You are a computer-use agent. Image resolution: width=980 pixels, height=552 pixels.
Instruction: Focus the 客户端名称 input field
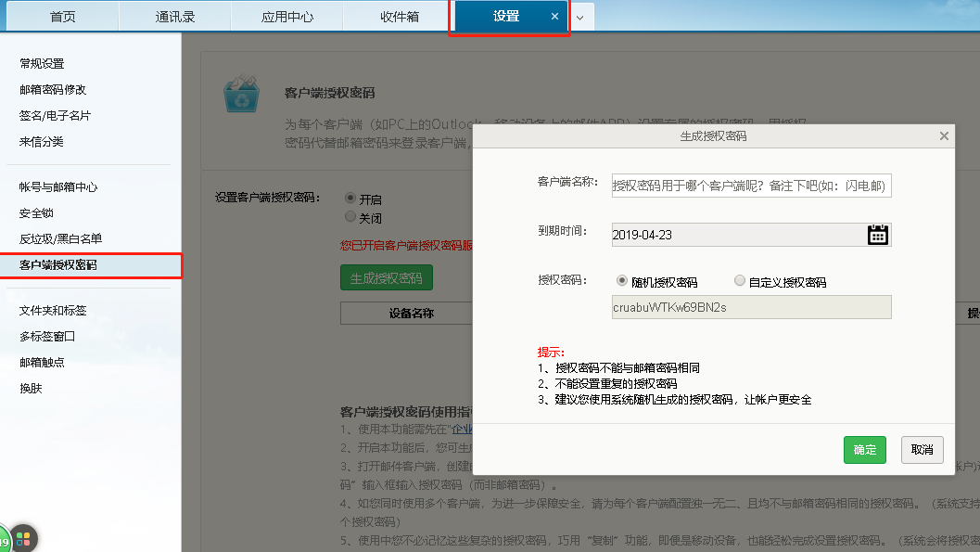click(751, 186)
